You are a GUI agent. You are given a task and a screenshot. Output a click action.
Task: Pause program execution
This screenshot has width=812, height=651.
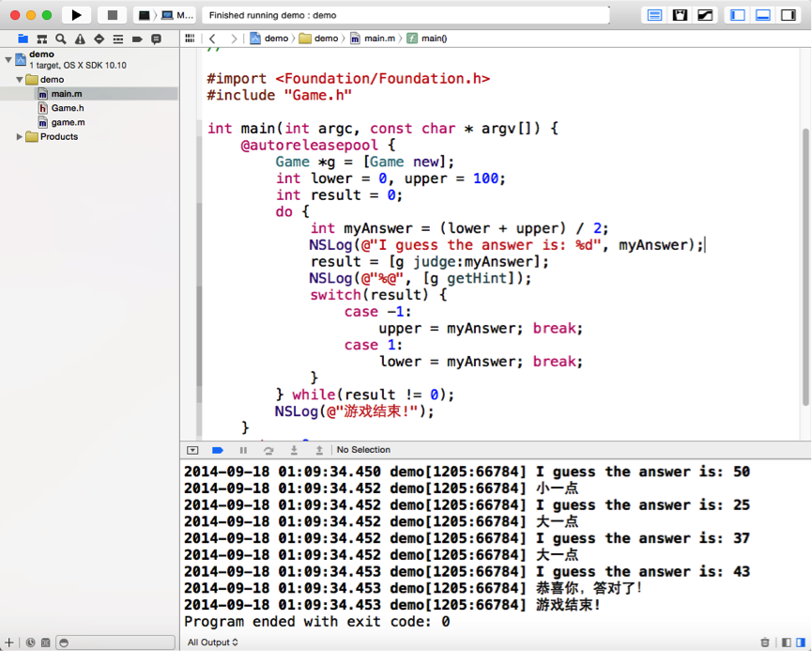click(243, 450)
